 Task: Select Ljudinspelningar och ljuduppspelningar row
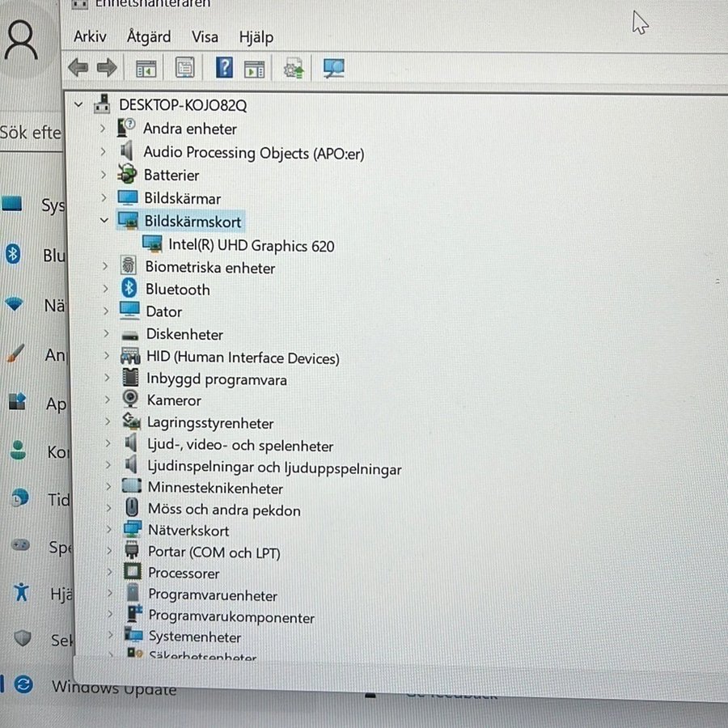[274, 468]
